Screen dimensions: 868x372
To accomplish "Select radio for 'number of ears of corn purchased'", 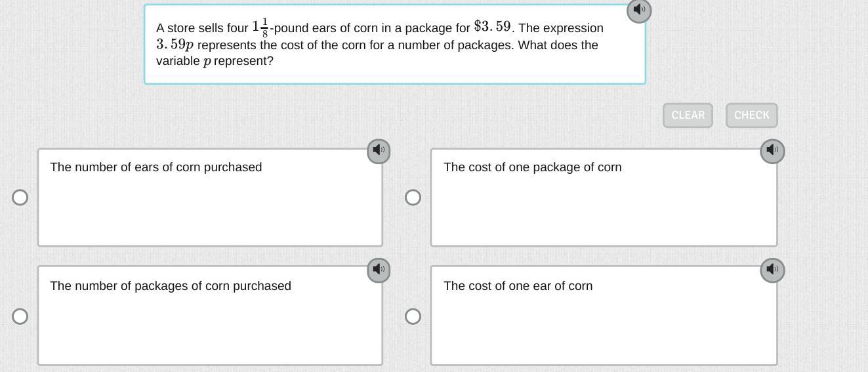I will coord(20,197).
